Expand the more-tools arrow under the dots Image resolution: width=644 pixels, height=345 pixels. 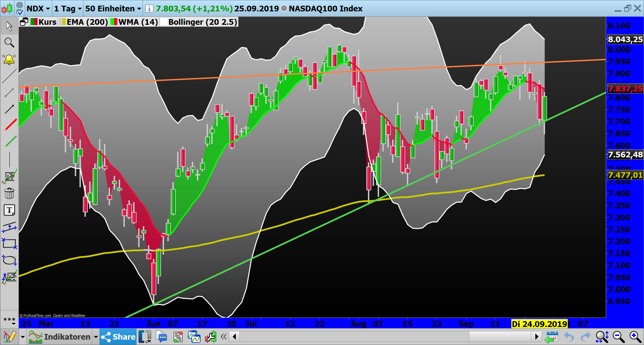(13, 324)
